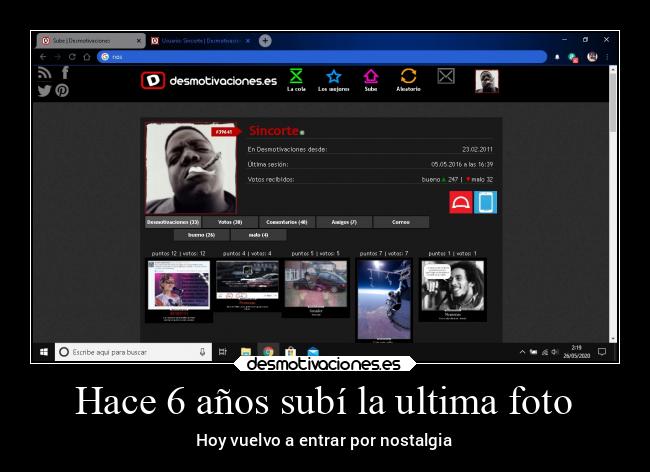Click the scrollbar down arrow

click(613, 339)
